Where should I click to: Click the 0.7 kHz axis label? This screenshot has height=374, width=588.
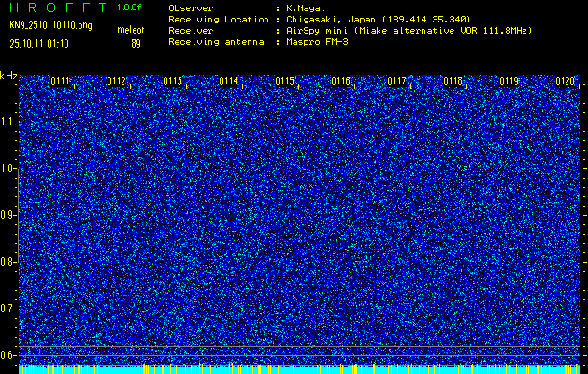[x=8, y=308]
